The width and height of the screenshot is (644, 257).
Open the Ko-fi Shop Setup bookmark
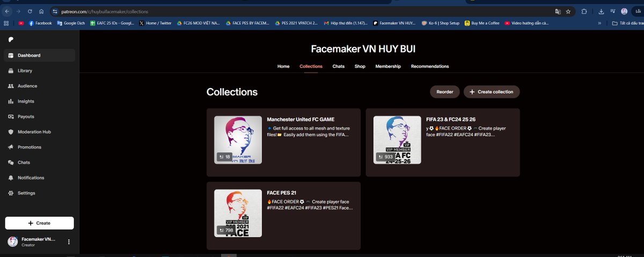tap(441, 23)
